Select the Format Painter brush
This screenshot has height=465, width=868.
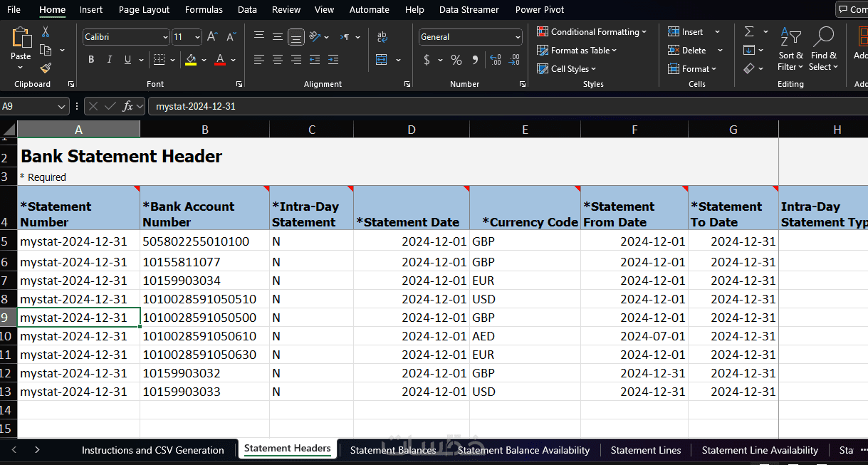(46, 68)
